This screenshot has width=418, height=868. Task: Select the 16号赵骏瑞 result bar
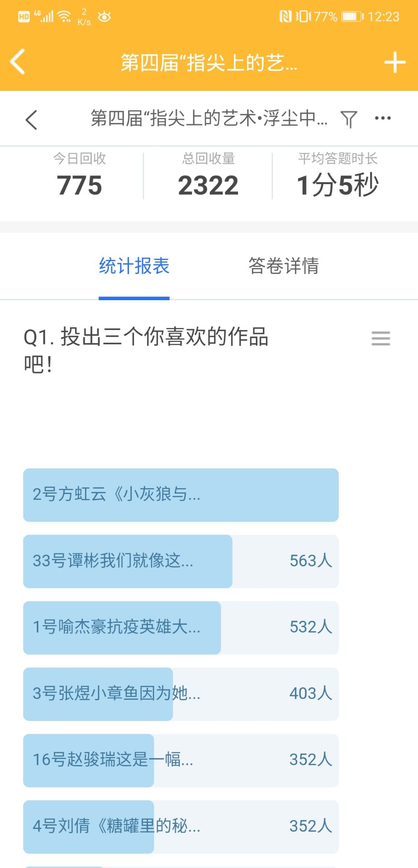pyautogui.click(x=180, y=760)
